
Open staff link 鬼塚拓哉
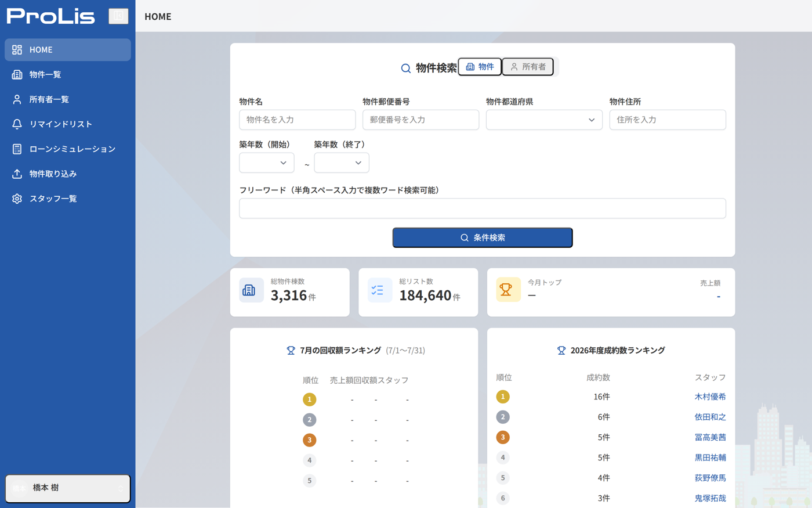coord(710,499)
